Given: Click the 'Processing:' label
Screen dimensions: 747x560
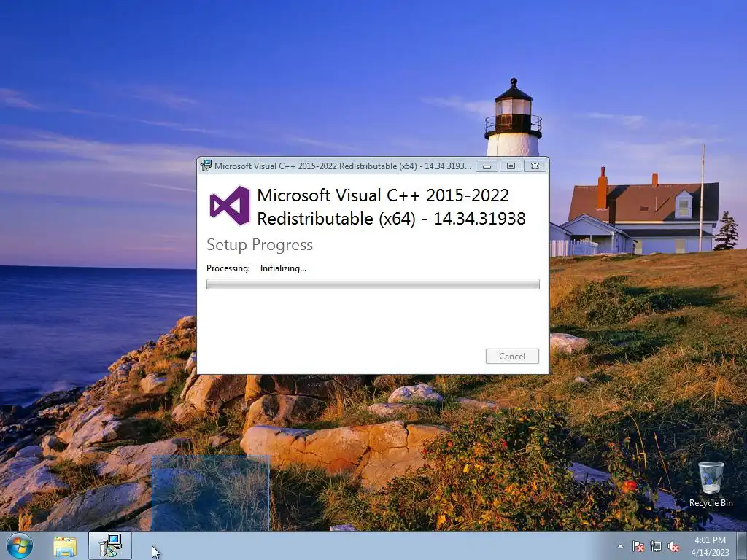Looking at the screenshot, I should [x=228, y=268].
